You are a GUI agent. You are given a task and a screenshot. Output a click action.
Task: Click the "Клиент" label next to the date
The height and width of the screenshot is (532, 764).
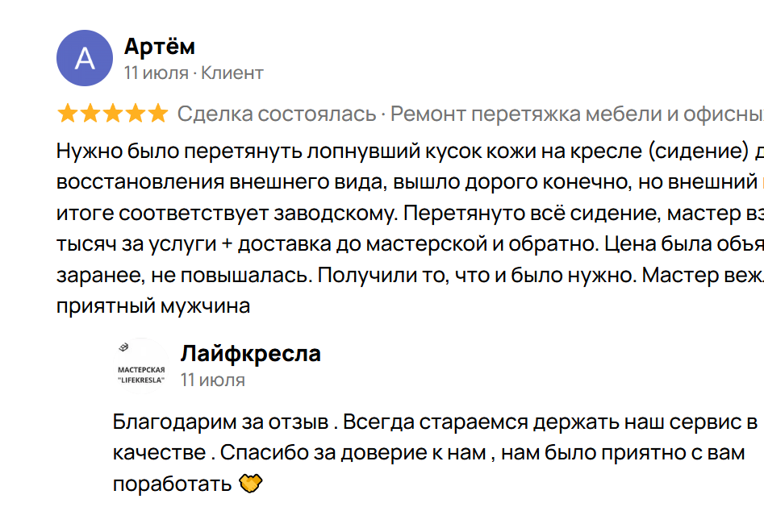232,73
